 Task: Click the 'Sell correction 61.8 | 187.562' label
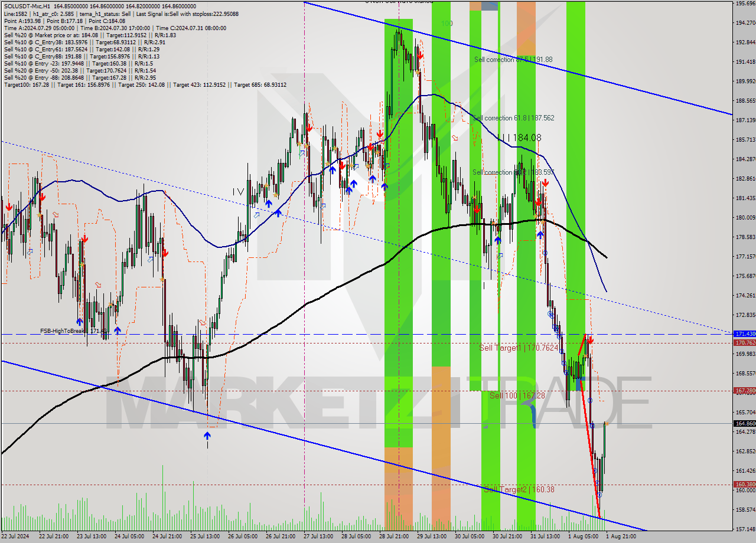(x=513, y=118)
